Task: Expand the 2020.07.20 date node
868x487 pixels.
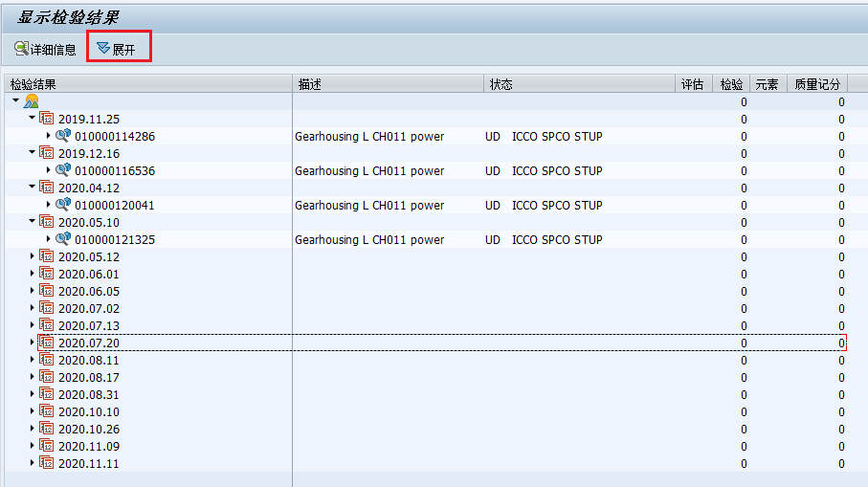Action: (x=33, y=342)
